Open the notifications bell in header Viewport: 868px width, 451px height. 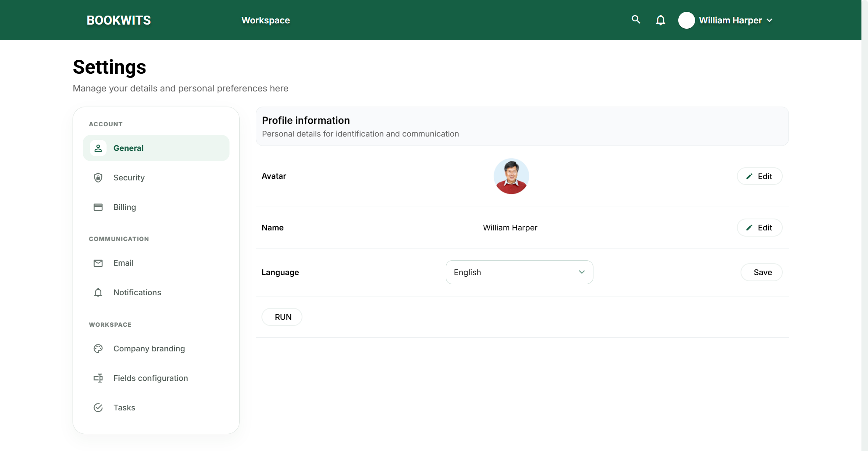[x=660, y=20]
